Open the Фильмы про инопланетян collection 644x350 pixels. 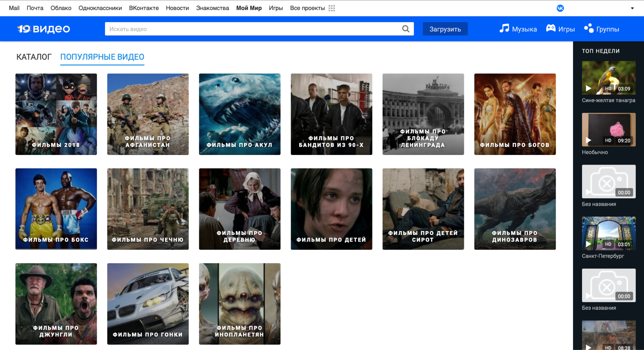pyautogui.click(x=240, y=304)
